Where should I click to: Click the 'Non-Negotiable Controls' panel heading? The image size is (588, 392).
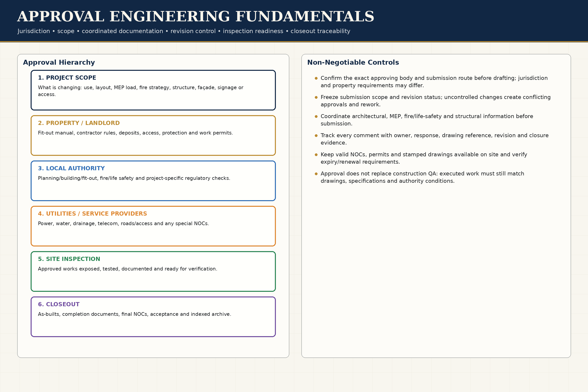pos(353,62)
